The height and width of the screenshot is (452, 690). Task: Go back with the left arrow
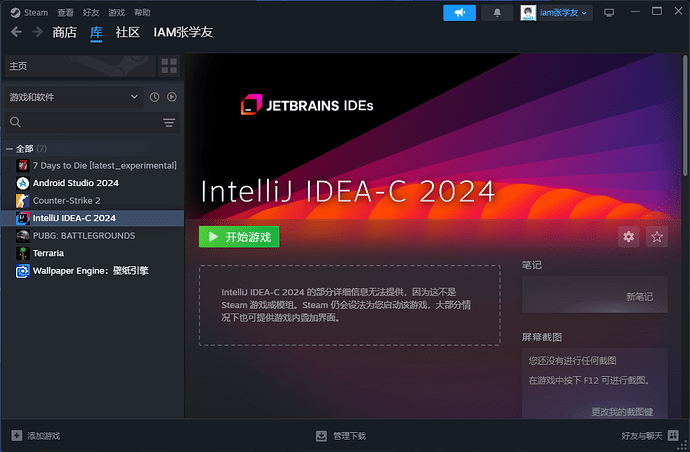pyautogui.click(x=16, y=32)
